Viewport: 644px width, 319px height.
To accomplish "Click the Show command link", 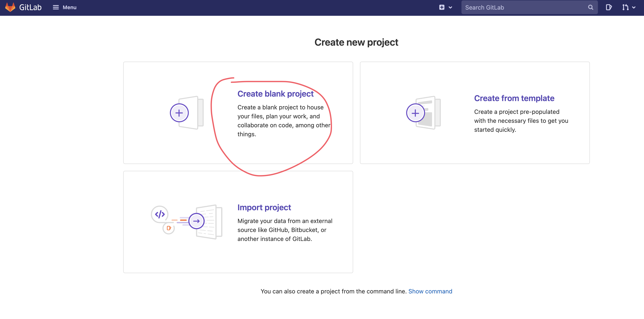I will 430,291.
